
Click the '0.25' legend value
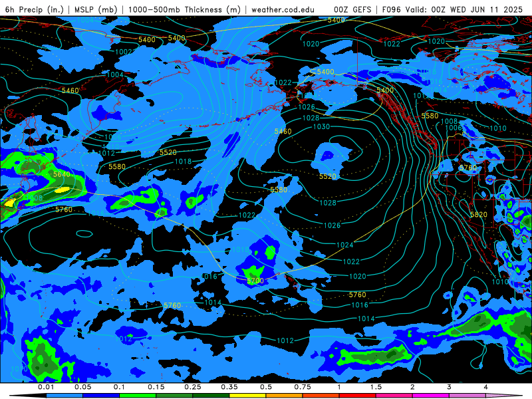(x=193, y=387)
